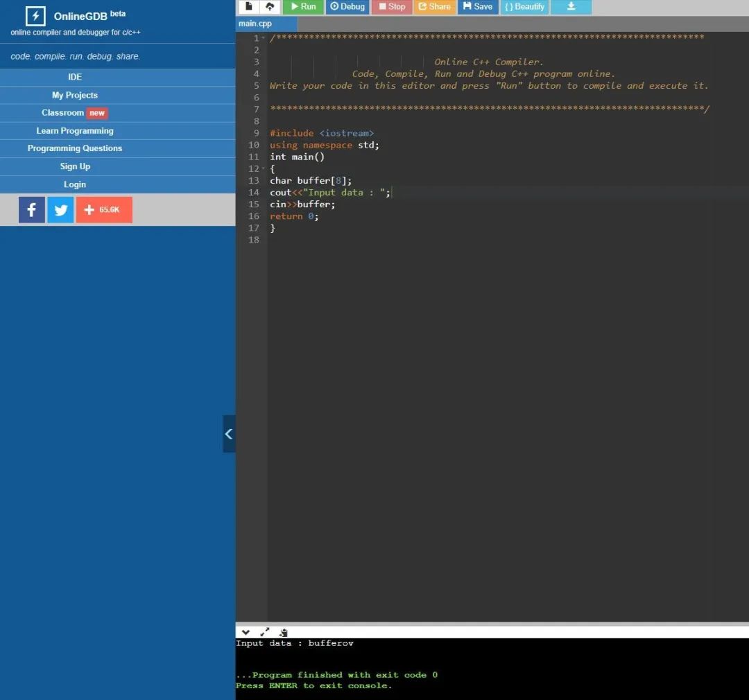
Task: Click code line 'return 0;'
Action: point(294,216)
